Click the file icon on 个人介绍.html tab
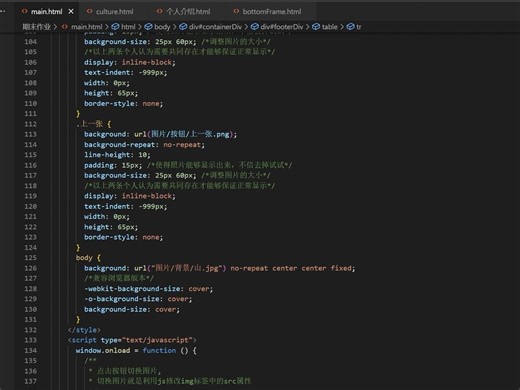The image size is (520, 390). tap(159, 11)
